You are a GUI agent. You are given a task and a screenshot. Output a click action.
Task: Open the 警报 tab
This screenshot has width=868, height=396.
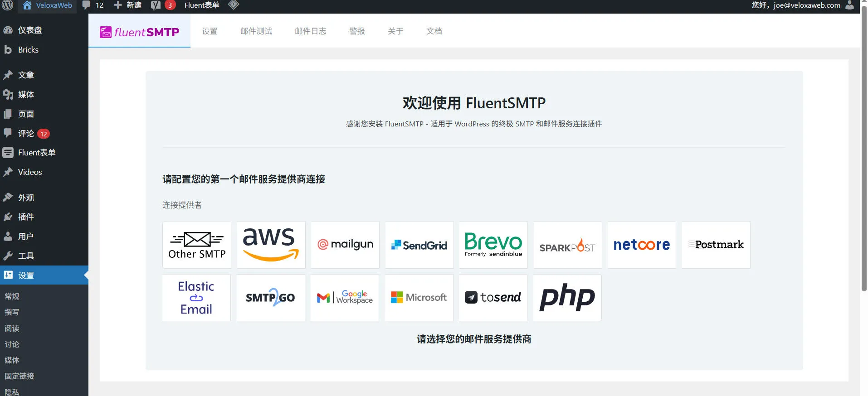[x=357, y=31]
